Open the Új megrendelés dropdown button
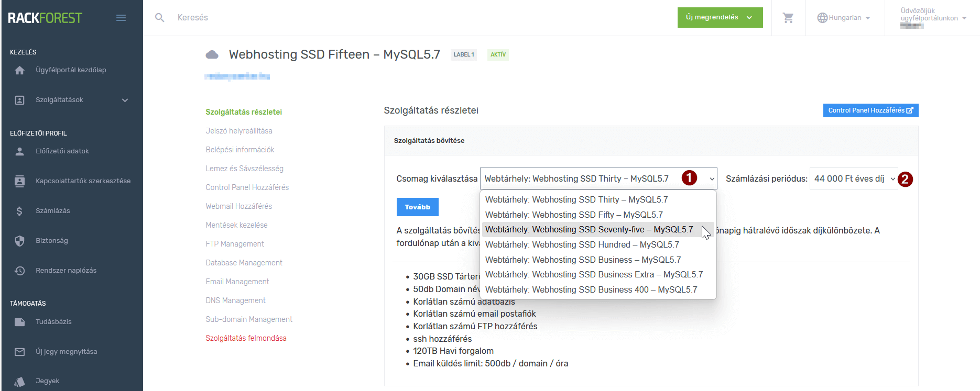This screenshot has width=980, height=391. click(720, 18)
